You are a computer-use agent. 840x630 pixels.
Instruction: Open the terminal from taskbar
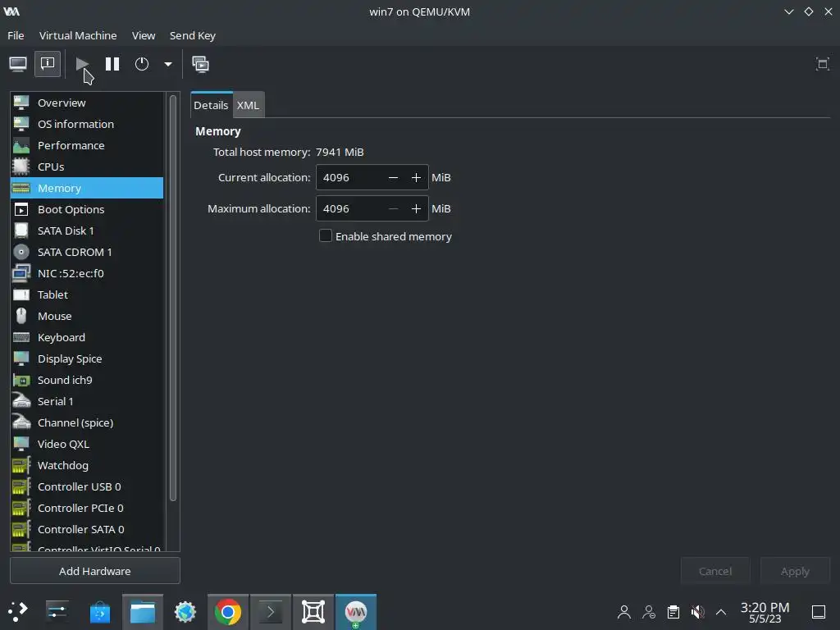(x=271, y=612)
